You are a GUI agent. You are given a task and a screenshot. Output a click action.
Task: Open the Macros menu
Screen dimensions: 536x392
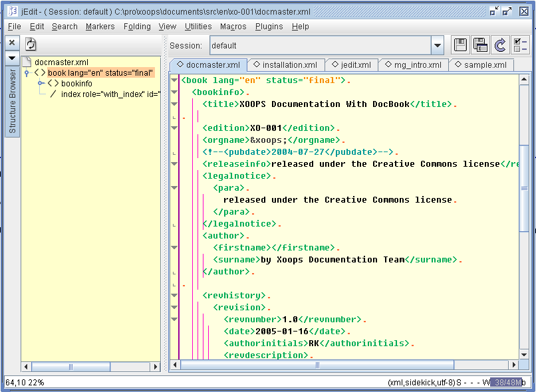pyautogui.click(x=233, y=27)
